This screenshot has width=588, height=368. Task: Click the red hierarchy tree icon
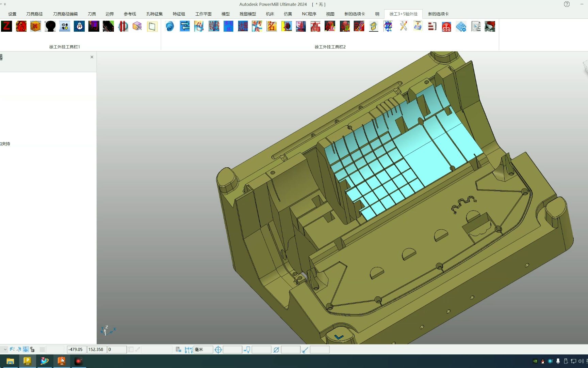(446, 27)
